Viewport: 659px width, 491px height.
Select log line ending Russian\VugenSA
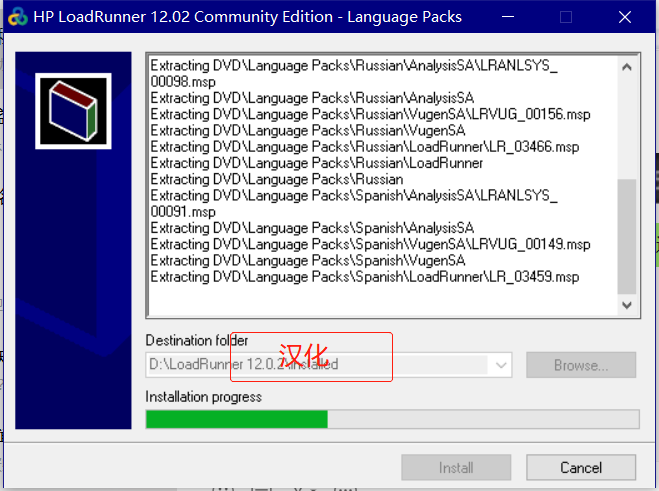point(308,130)
